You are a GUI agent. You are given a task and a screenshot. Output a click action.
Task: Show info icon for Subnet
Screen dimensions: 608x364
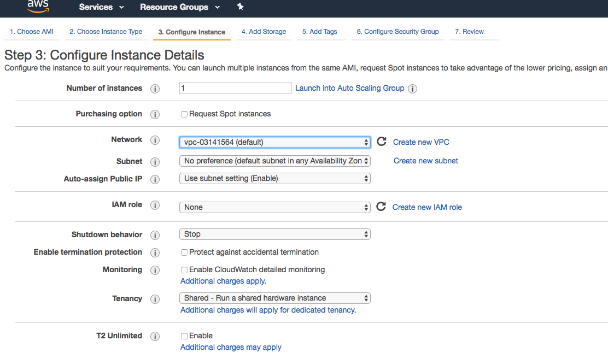155,162
